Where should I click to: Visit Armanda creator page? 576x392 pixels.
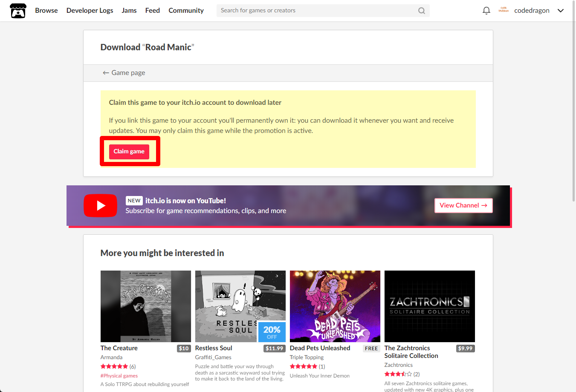pos(111,357)
